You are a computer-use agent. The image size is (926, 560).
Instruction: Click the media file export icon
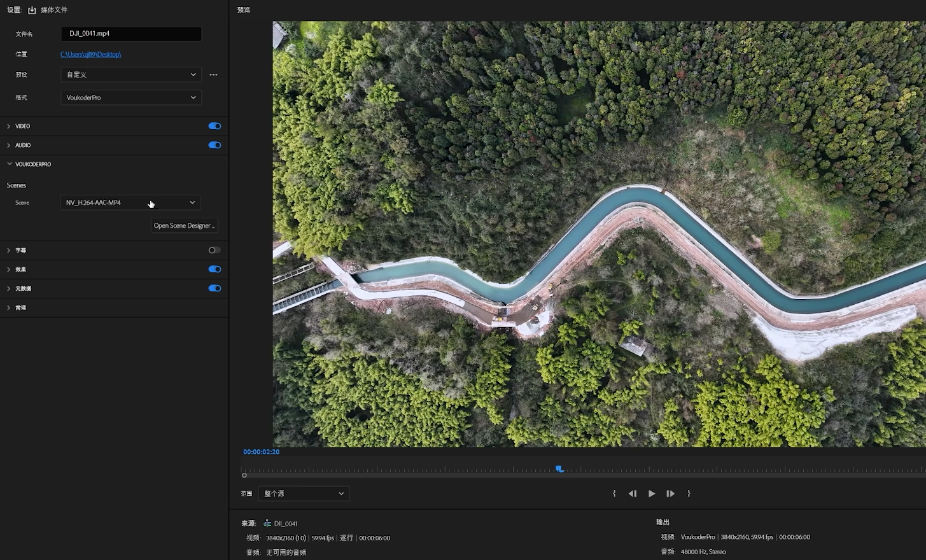32,10
